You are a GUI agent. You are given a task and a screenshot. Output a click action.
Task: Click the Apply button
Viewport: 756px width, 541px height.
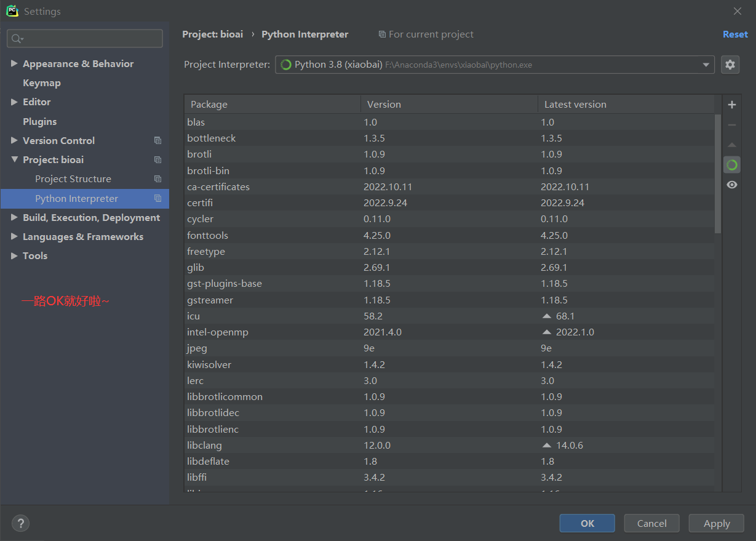(717, 523)
